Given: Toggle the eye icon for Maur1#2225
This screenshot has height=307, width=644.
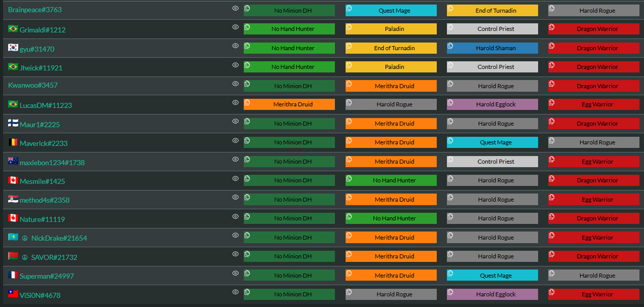Looking at the screenshot, I should tap(235, 121).
